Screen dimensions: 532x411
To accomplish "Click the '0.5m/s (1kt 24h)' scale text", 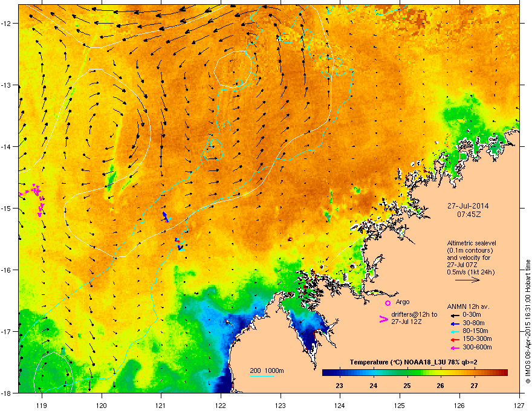I will click(x=470, y=272).
